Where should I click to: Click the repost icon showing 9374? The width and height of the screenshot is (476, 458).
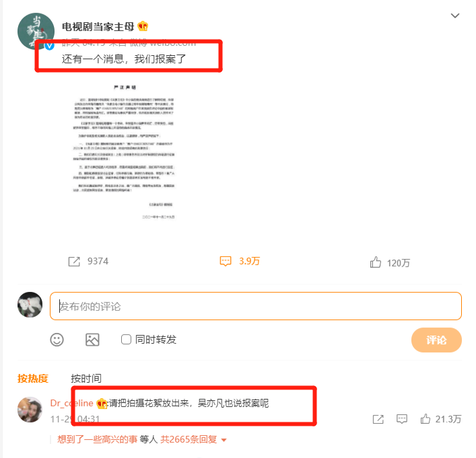[74, 262]
